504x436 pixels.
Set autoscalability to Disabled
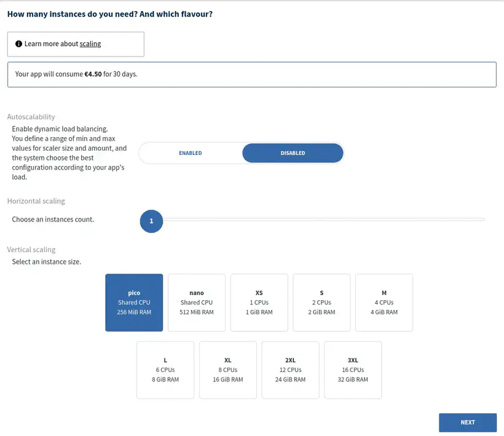293,153
